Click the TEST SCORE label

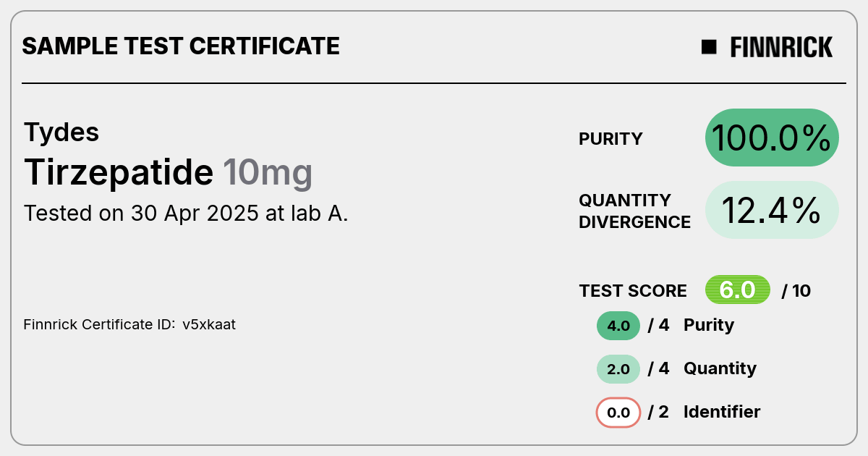click(633, 291)
